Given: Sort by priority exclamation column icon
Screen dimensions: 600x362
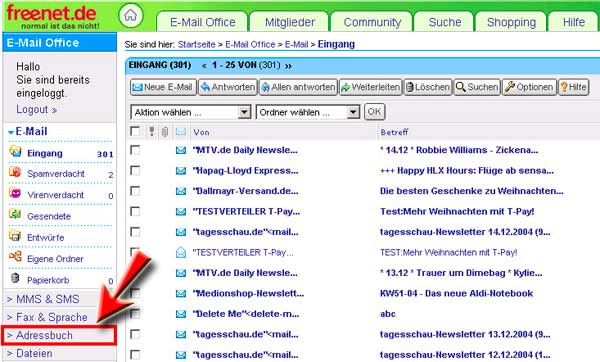Looking at the screenshot, I should click(x=152, y=132).
